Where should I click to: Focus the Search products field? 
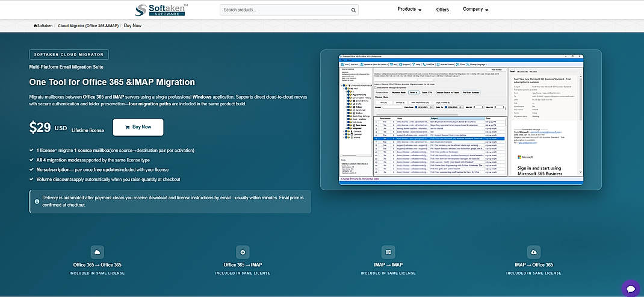[x=289, y=10]
